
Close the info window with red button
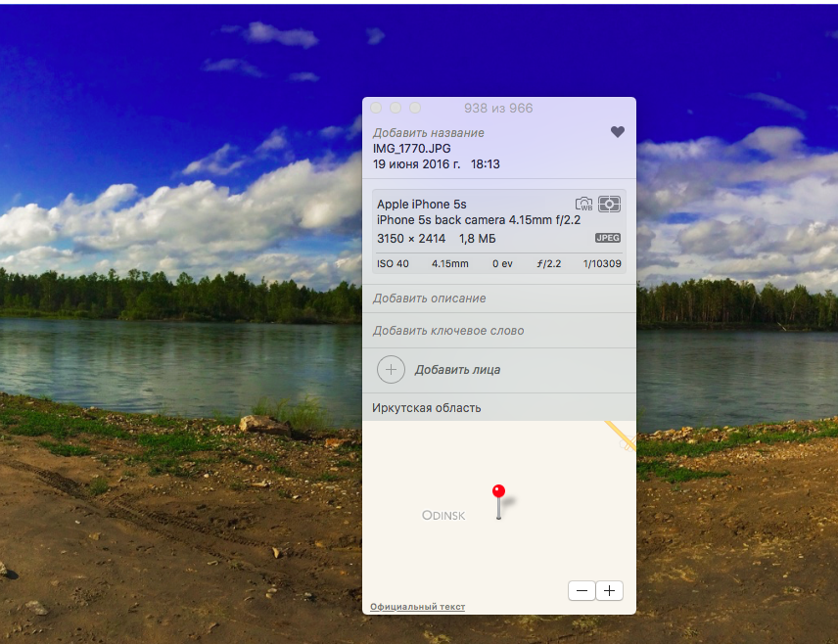(x=376, y=108)
